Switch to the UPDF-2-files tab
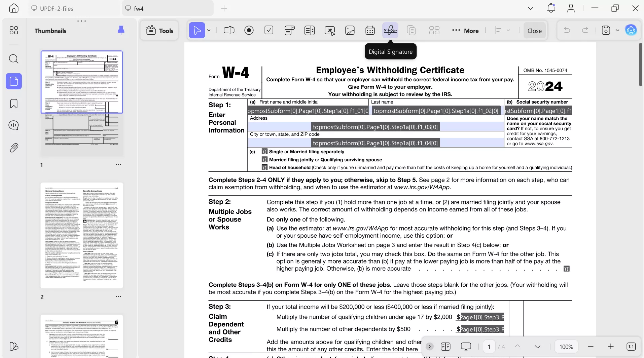 (57, 8)
